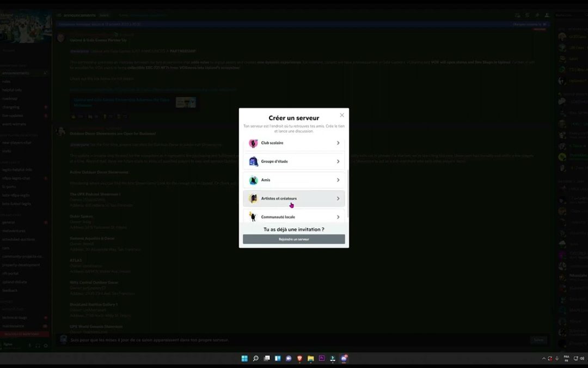Screen dimensions: 588x368
Task: Select the "Groupe d'étude" label
Action: pos(274,161)
